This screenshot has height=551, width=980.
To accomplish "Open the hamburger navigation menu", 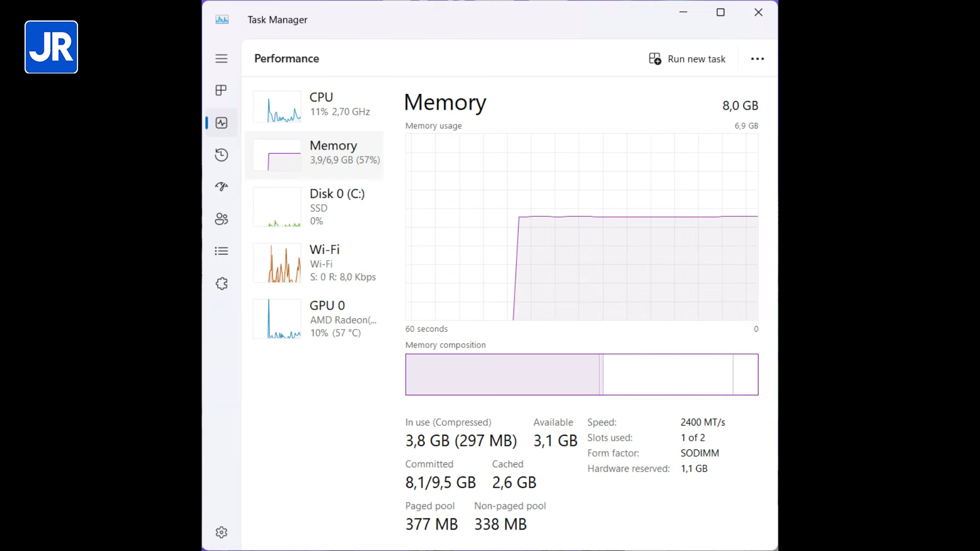I will click(221, 59).
